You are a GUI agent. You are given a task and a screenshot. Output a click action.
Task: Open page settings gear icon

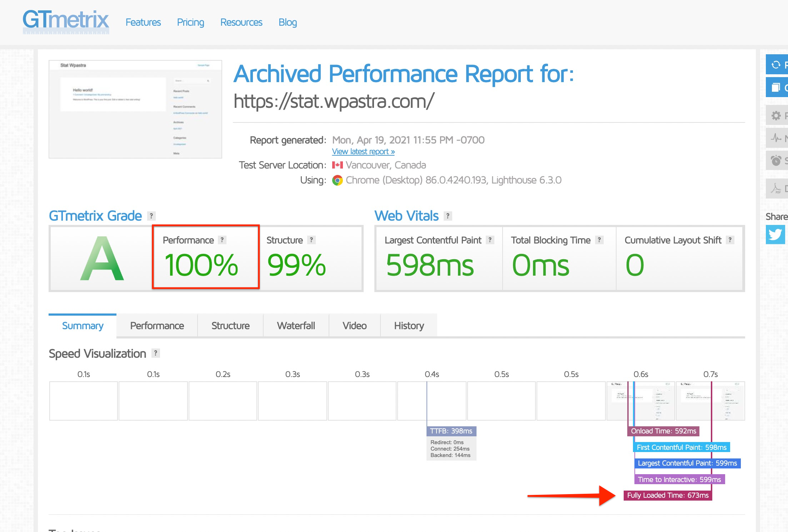tap(777, 115)
